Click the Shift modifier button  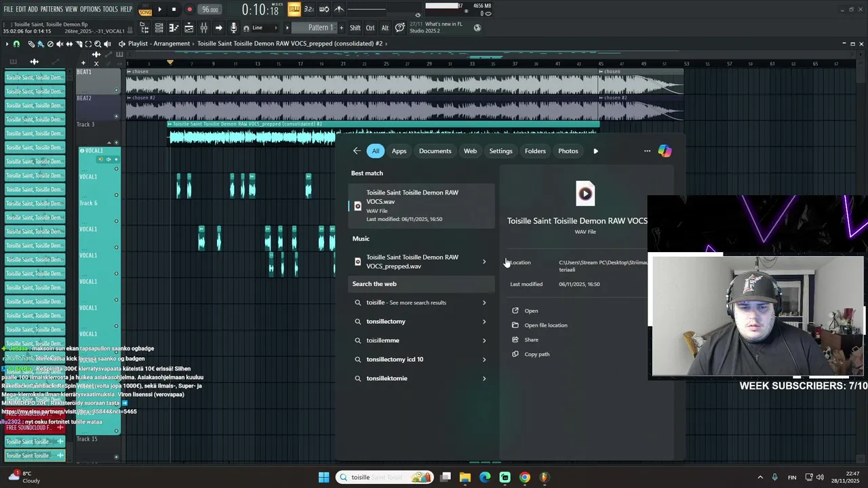pyautogui.click(x=355, y=28)
